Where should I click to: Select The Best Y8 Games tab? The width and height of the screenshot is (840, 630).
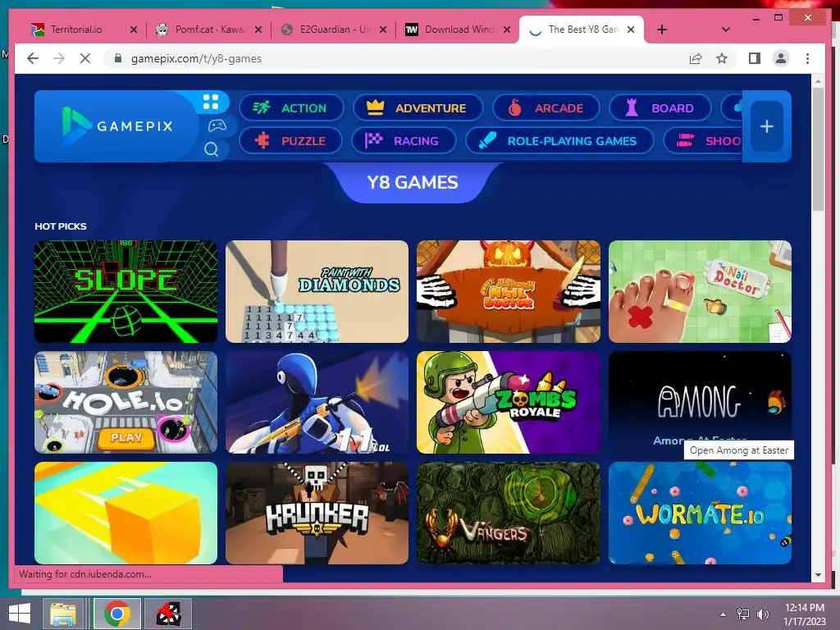582,30
